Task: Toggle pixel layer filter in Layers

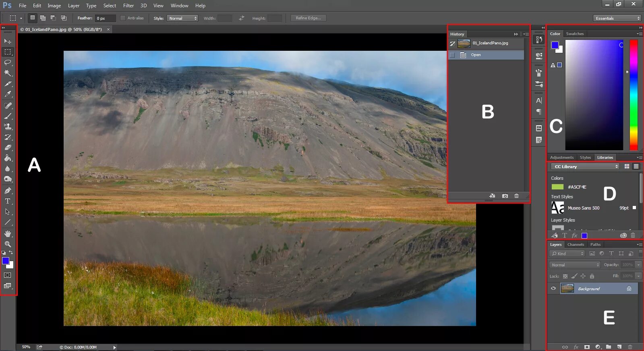Action: (x=592, y=253)
